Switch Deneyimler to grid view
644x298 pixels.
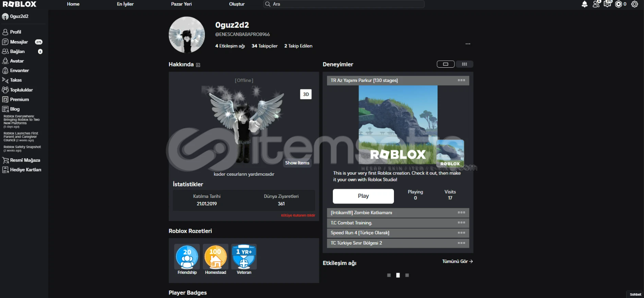[464, 64]
